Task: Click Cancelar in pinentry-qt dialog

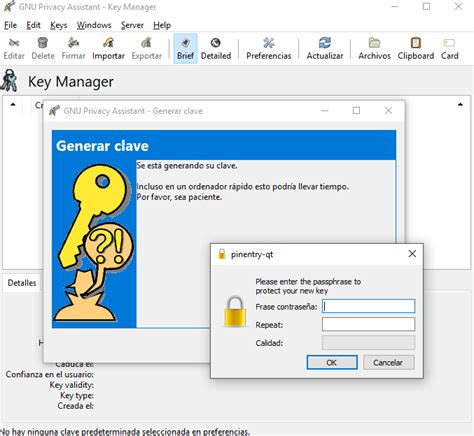Action: [388, 362]
